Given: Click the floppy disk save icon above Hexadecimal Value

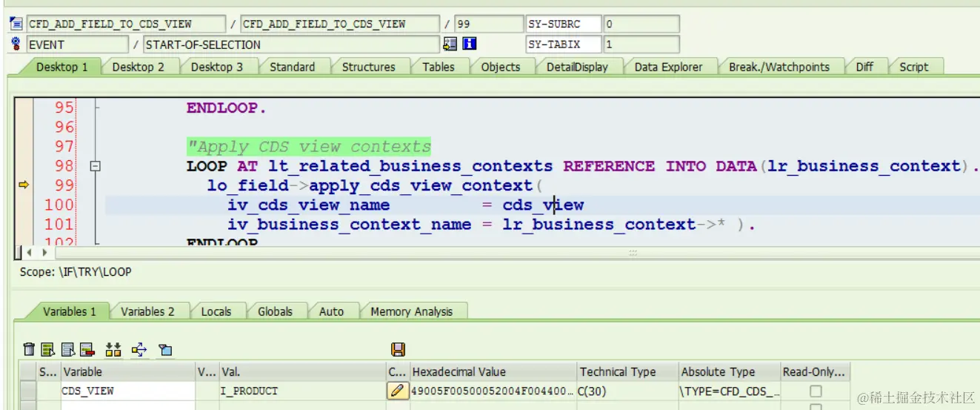Looking at the screenshot, I should tap(398, 349).
